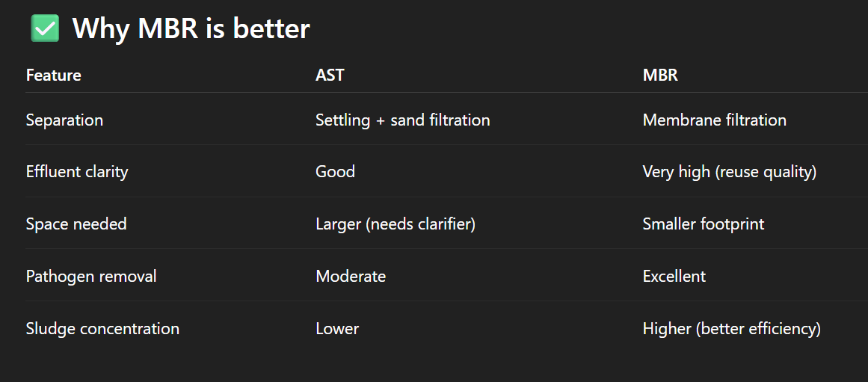
Task: Click the "Settling + sand filtration" cell
Action: coord(402,120)
